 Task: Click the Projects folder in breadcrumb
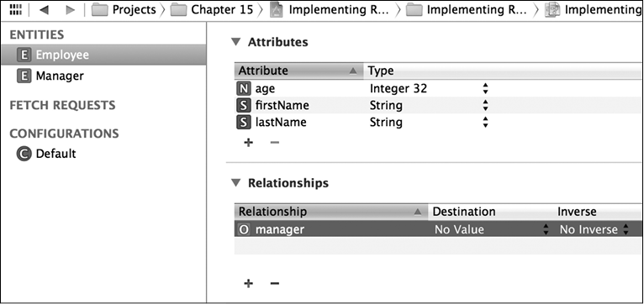coord(124,10)
